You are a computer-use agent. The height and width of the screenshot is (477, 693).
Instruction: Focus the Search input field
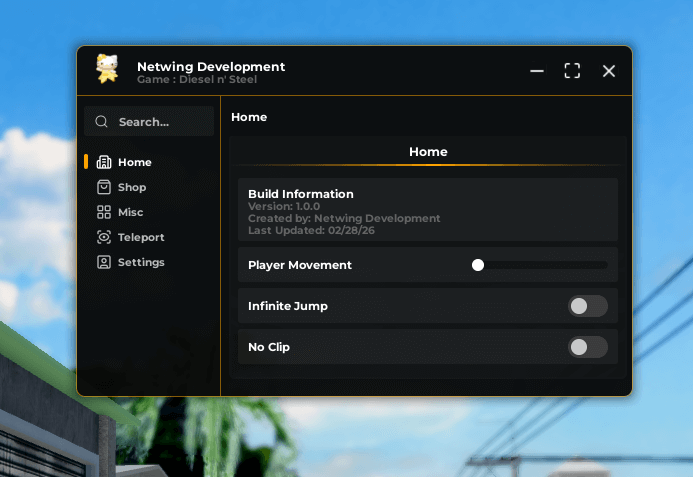pyautogui.click(x=149, y=121)
